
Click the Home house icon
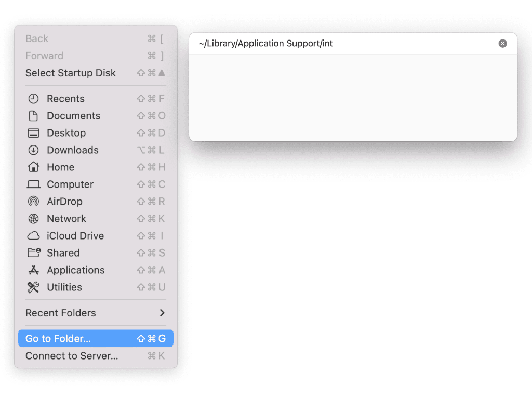(33, 167)
